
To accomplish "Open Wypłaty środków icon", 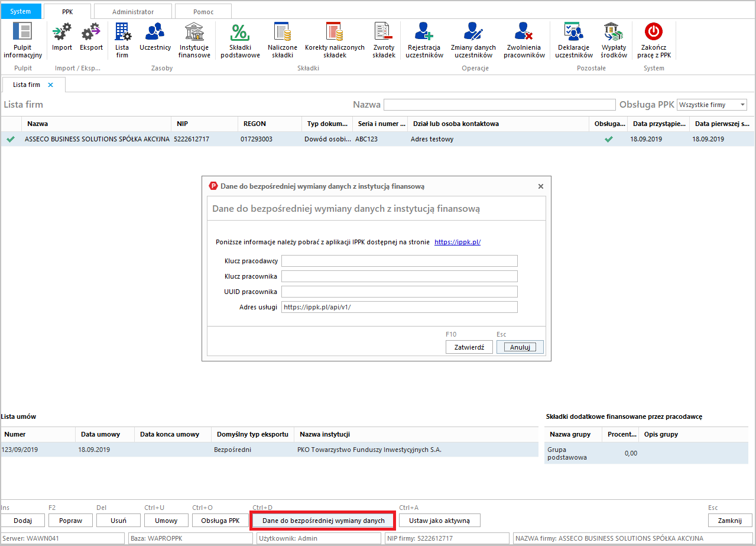I will click(x=613, y=31).
